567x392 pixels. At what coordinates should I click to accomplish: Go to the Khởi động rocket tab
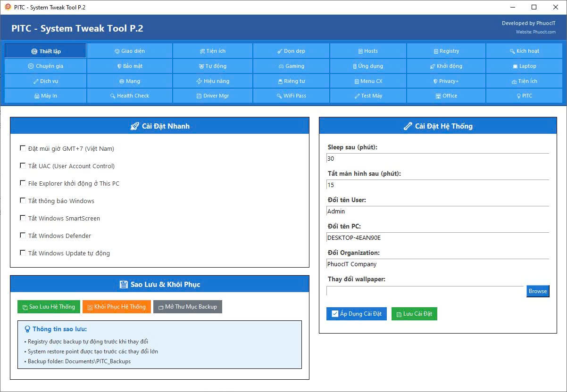(446, 66)
